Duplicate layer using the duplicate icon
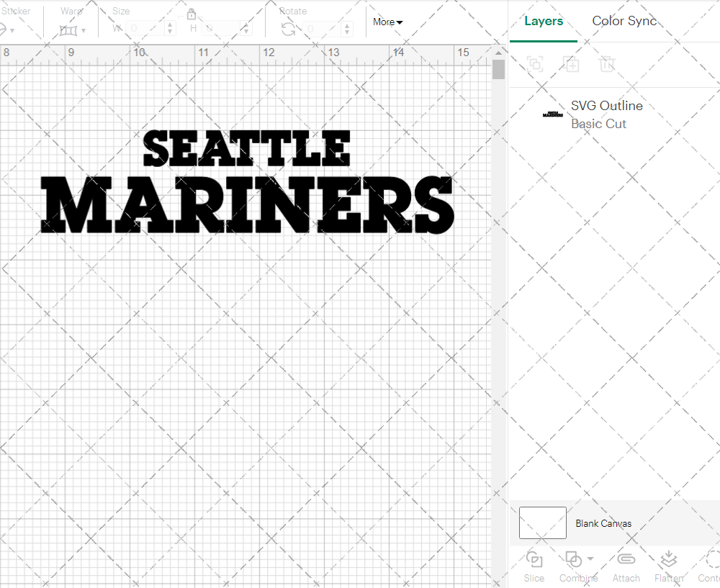The height and width of the screenshot is (588, 720). pyautogui.click(x=572, y=64)
